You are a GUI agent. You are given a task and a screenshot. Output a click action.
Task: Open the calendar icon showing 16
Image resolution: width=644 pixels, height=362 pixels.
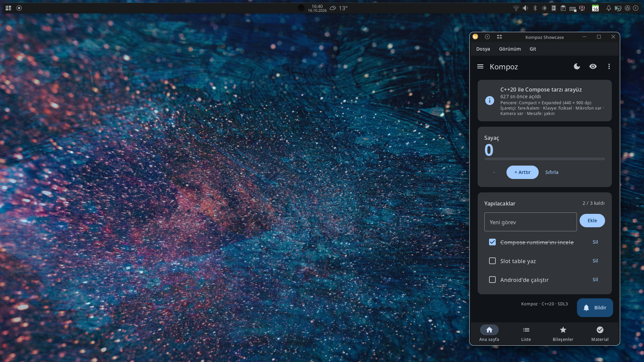coord(595,8)
